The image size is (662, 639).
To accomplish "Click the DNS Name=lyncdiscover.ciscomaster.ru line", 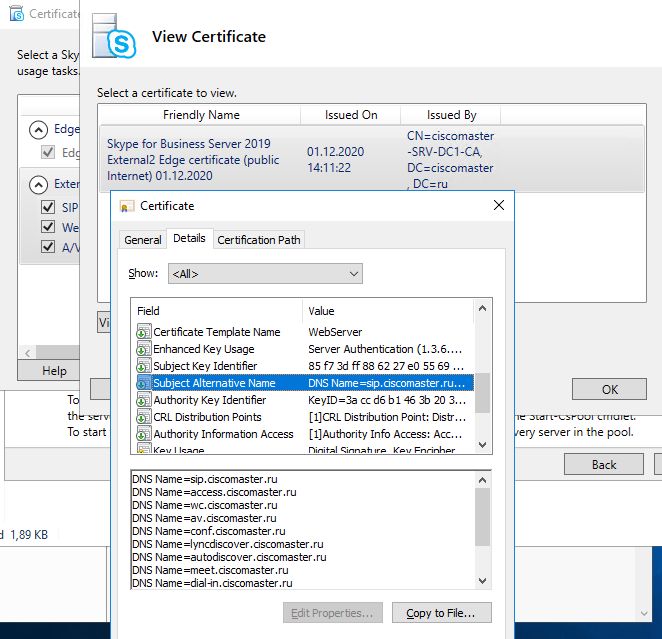I will [228, 544].
